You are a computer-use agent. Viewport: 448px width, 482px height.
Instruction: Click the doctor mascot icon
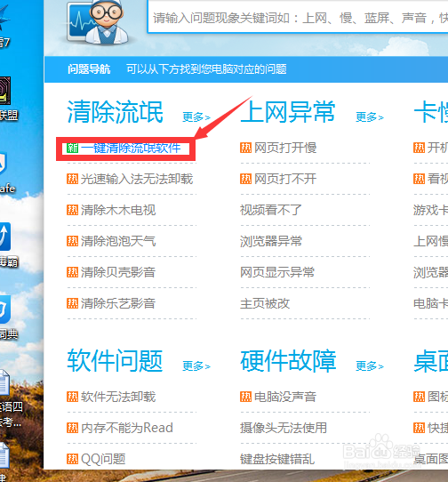pos(99,22)
